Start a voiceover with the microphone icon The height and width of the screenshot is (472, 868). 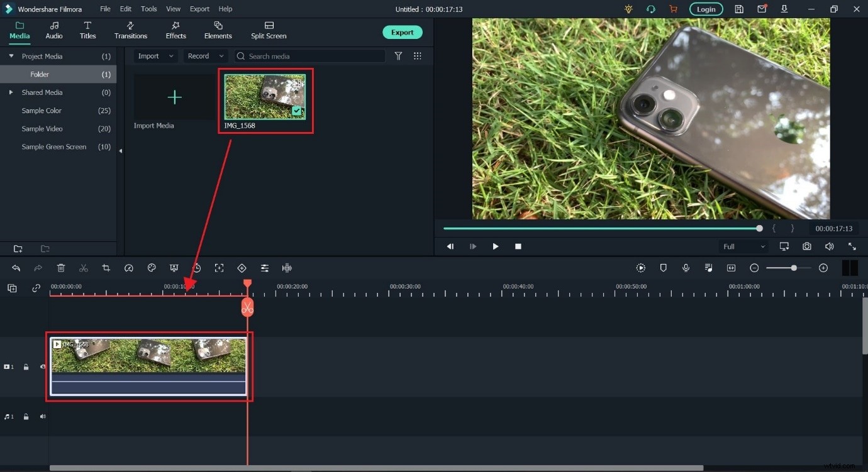[686, 268]
